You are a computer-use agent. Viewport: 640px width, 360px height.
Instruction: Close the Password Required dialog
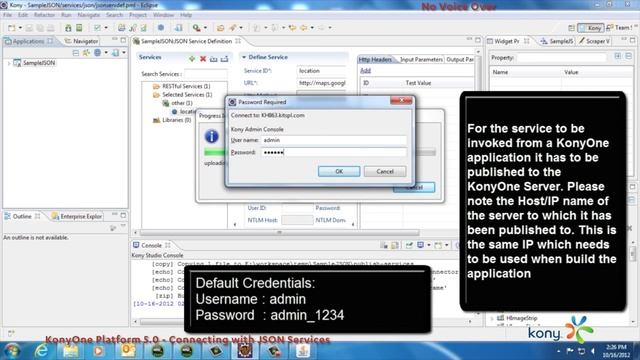(401, 100)
